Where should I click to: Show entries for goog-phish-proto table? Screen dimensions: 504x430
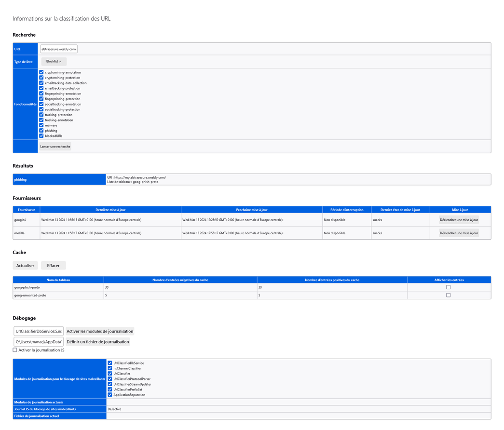449,287
